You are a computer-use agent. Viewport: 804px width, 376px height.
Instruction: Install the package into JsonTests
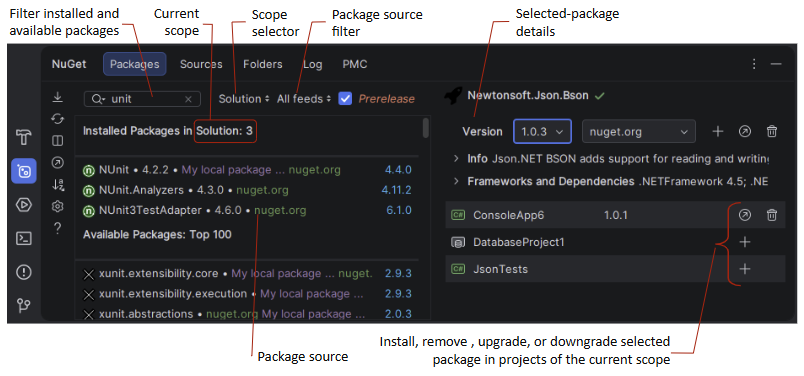745,269
